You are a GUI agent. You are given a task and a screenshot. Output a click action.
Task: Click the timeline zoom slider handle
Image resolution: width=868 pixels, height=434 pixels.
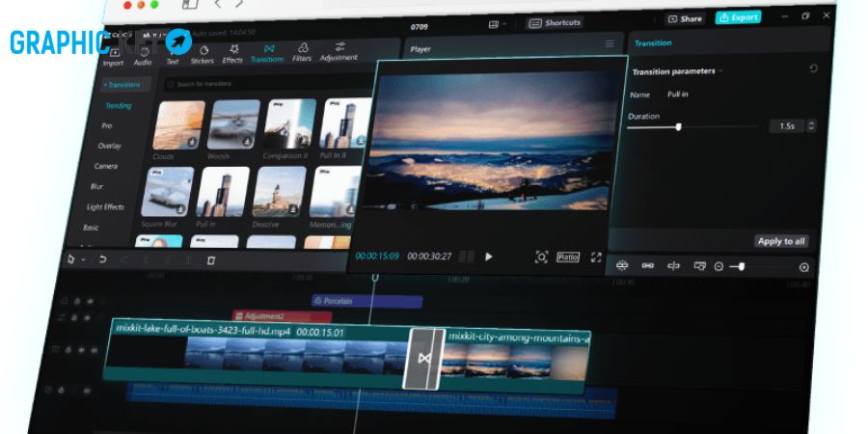coord(742,267)
